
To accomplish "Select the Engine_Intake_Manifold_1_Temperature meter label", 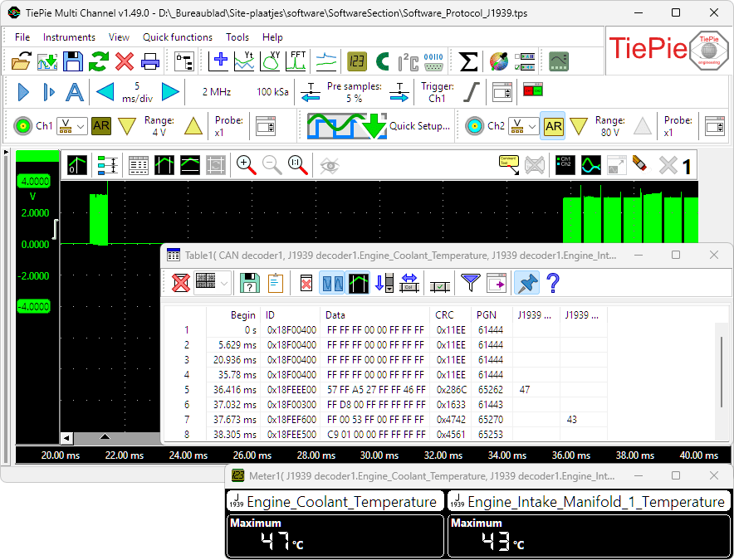I will (x=590, y=502).
